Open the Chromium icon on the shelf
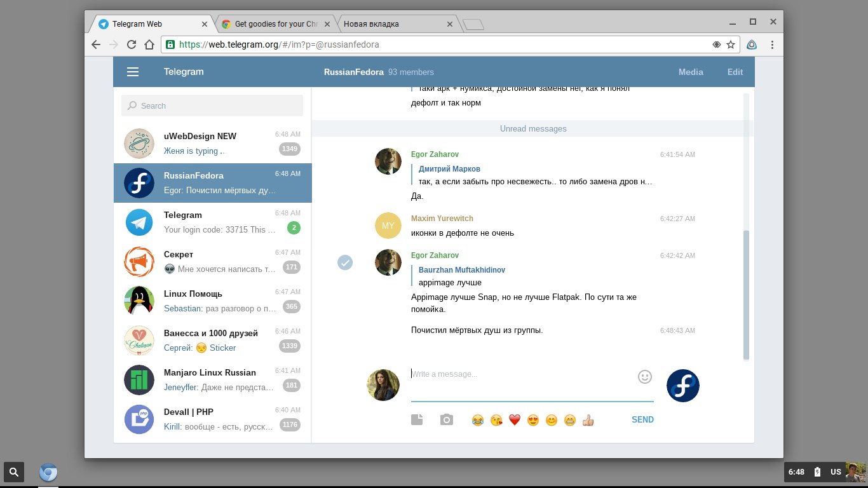 [x=49, y=473]
